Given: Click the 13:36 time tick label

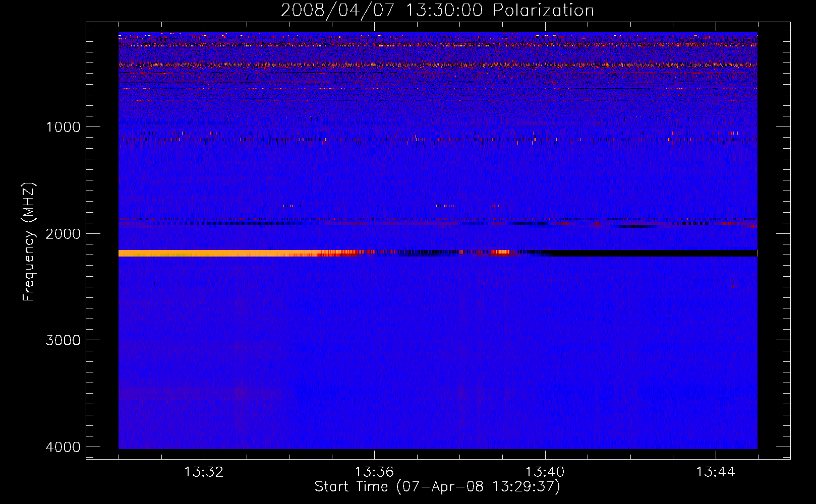Looking at the screenshot, I should point(374,472).
